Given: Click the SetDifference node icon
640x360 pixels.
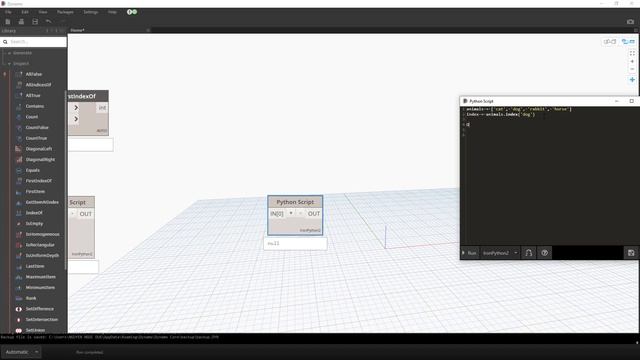Looking at the screenshot, I should (19, 309).
